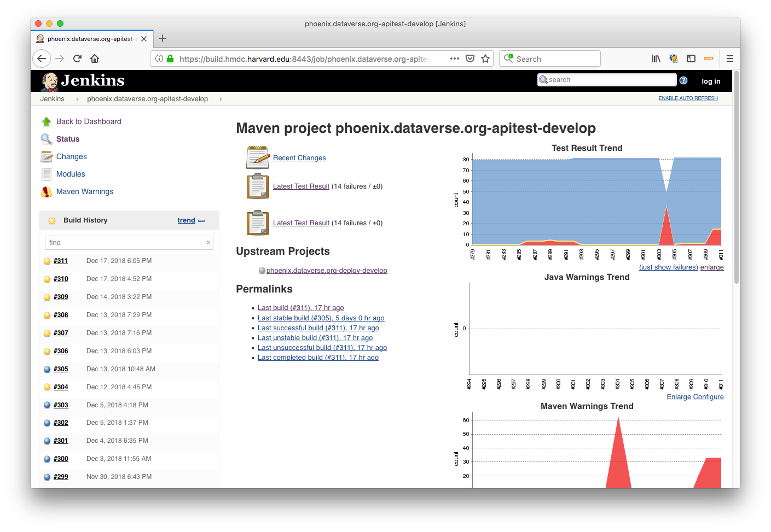Click the Jenkins logo in header
The width and height of the screenshot is (771, 532).
click(83, 81)
